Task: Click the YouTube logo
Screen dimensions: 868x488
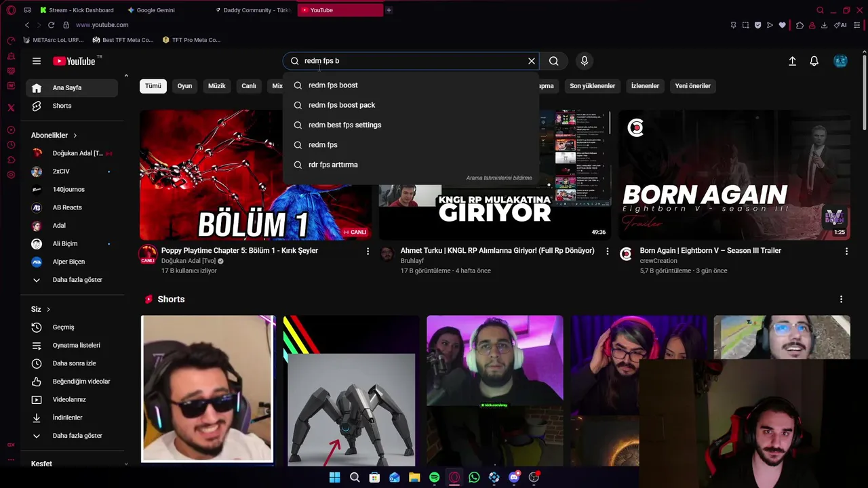Action: click(x=75, y=61)
